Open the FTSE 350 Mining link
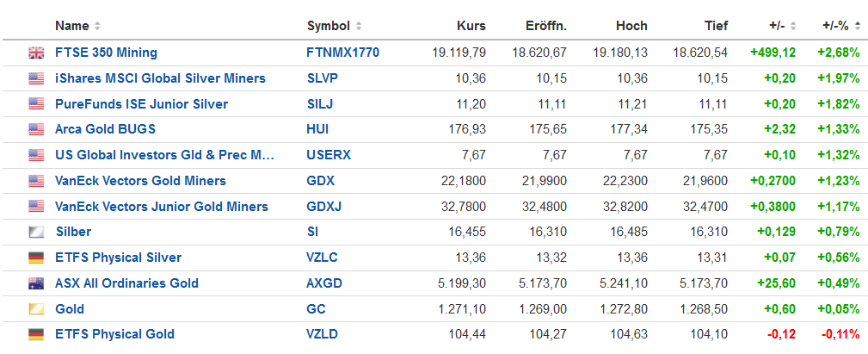Viewport: 868px width, 354px height. coord(106,53)
